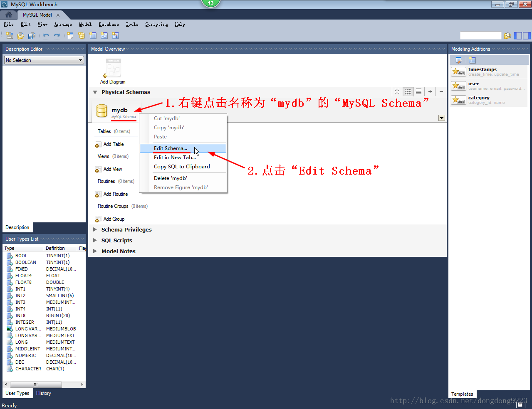Click the New Routine toolbar icon

click(x=115, y=36)
